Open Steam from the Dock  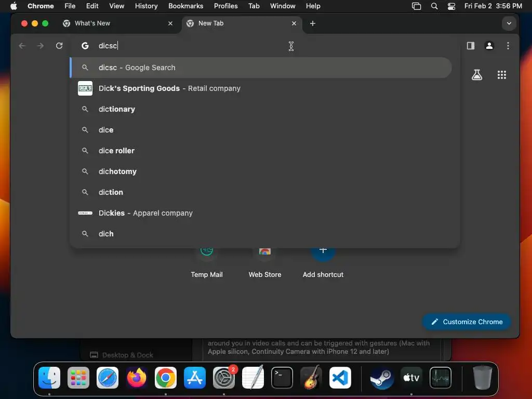pos(382,378)
